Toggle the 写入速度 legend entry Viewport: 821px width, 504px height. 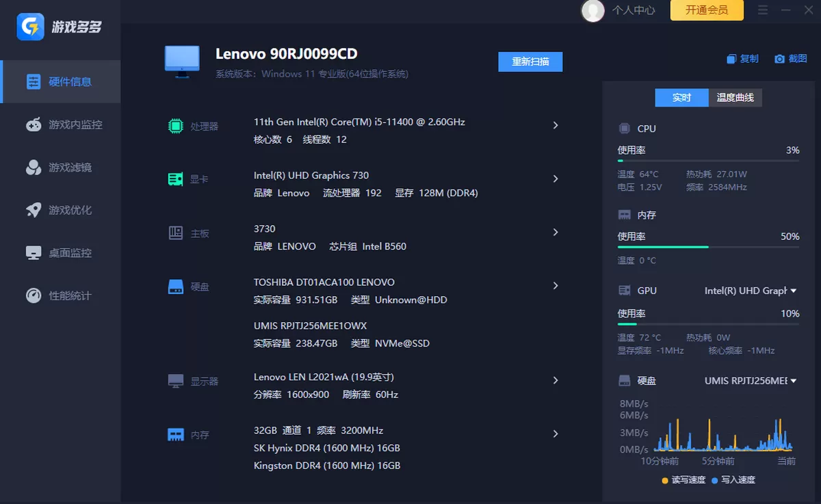[x=733, y=480]
